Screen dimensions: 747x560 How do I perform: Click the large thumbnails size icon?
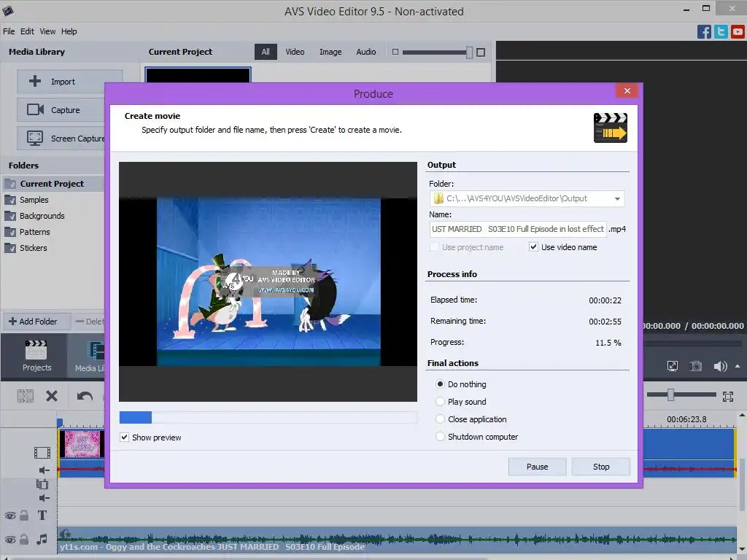click(481, 52)
